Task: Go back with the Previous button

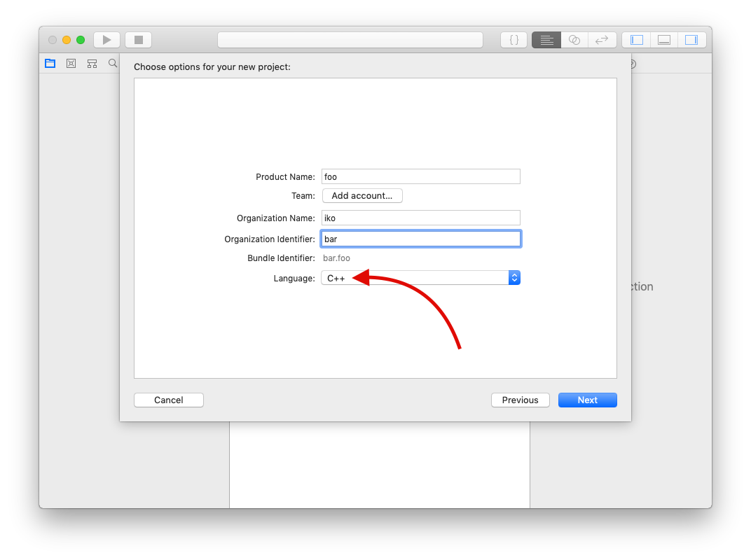Action: click(x=520, y=400)
